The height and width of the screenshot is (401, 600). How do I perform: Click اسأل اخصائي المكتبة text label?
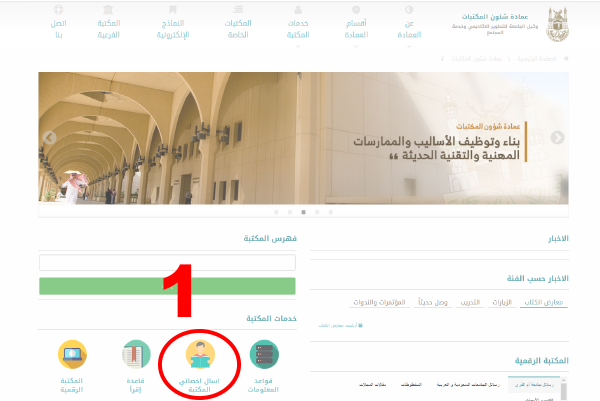coord(199,385)
